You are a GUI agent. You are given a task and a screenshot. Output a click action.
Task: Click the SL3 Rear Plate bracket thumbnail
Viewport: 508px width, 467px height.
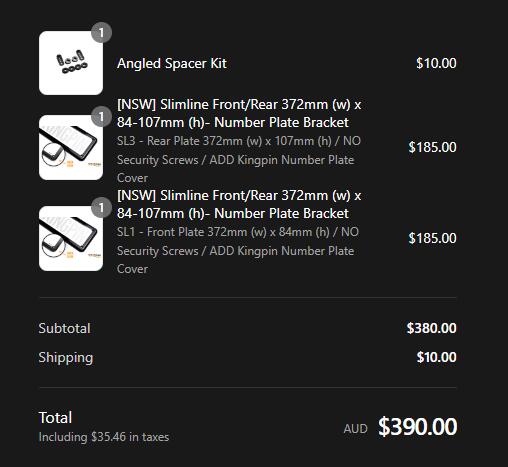[71, 147]
